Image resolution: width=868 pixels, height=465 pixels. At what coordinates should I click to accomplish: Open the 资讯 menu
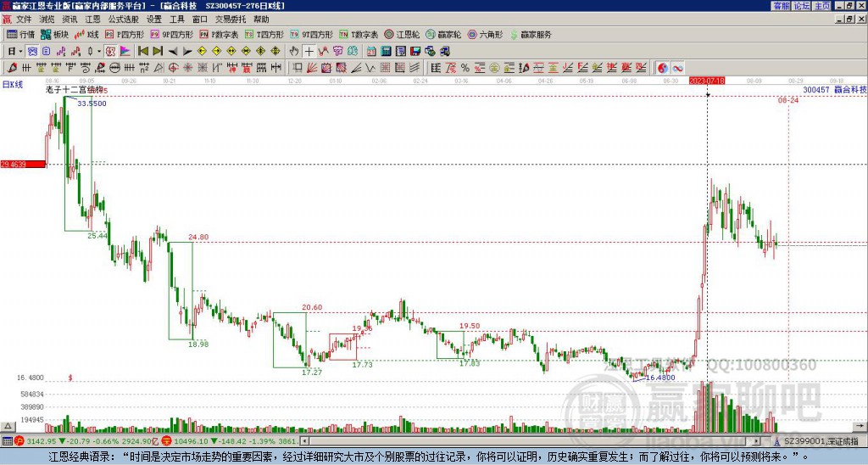click(70, 20)
